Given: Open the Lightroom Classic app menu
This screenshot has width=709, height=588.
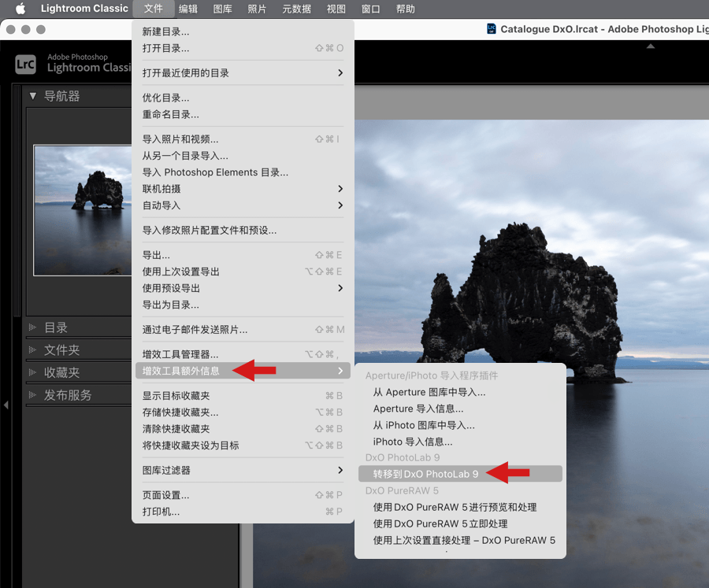Looking at the screenshot, I should 84,9.
